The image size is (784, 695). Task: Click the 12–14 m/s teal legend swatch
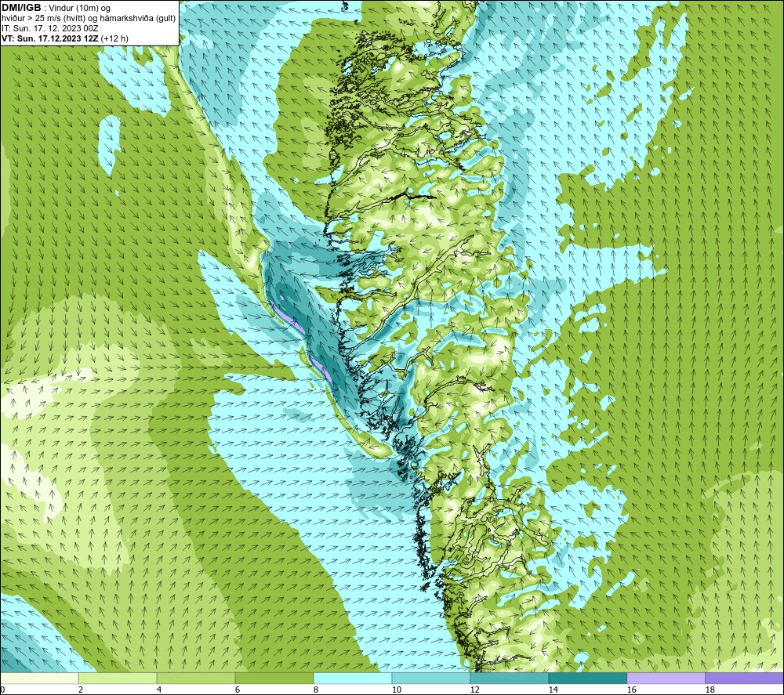tap(509, 678)
